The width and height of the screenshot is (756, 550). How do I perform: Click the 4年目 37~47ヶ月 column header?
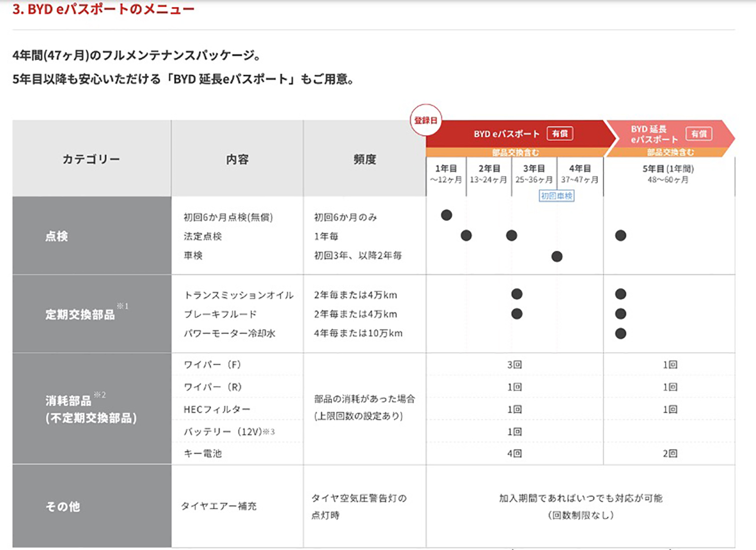580,174
